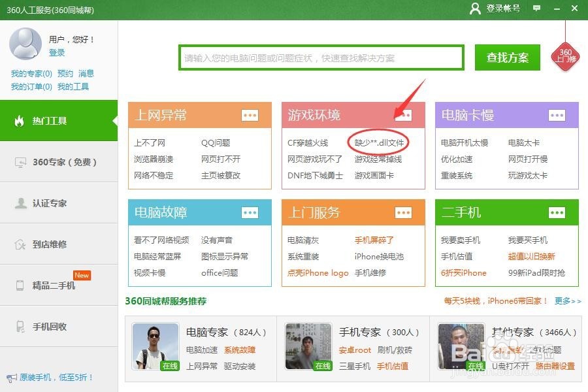The image size is (588, 392).
Task: Switch to 认证专家 sidebar tab
Action: (59, 203)
